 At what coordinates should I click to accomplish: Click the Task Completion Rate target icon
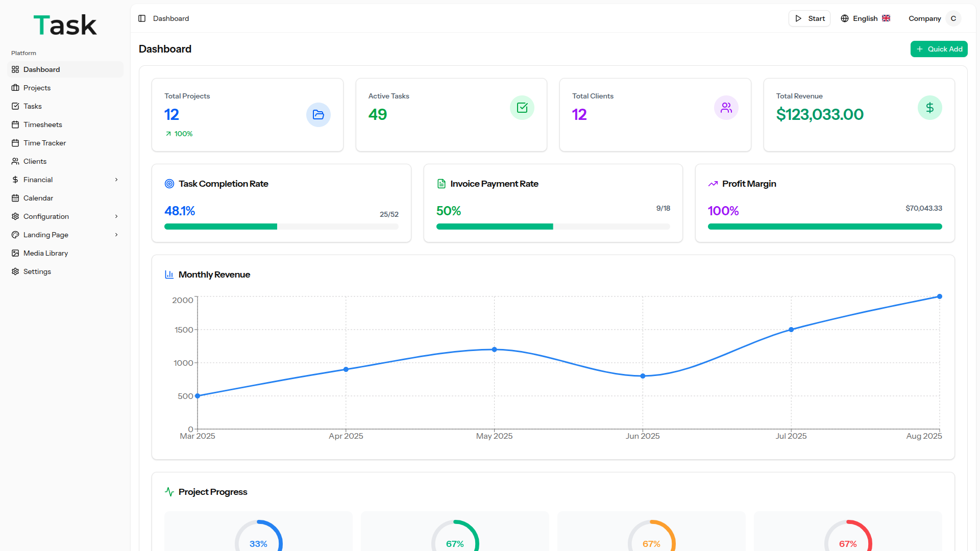point(169,184)
